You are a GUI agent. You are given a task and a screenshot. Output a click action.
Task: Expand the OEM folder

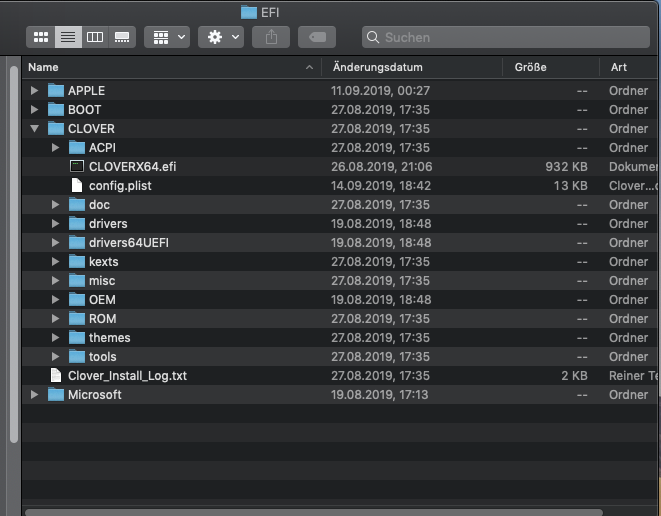point(55,299)
